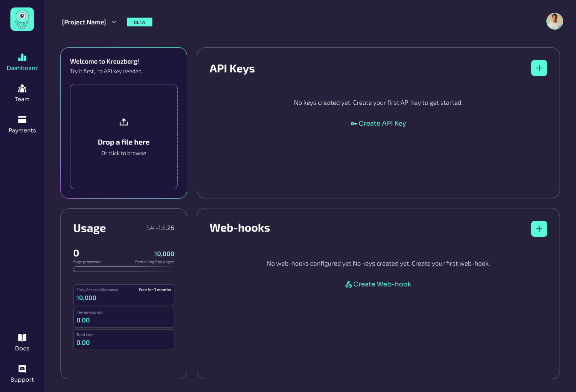Open the Payments section
The image size is (576, 392).
pos(22,125)
